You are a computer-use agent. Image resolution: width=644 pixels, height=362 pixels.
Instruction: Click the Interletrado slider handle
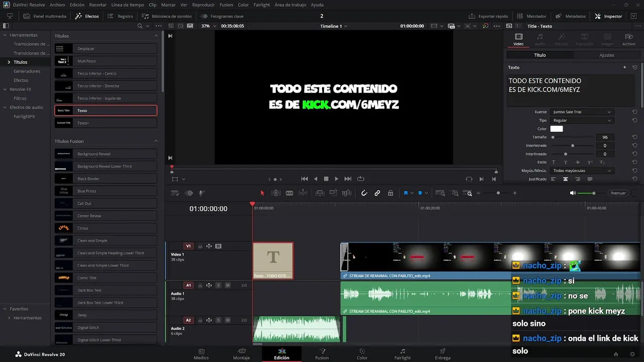(573, 146)
